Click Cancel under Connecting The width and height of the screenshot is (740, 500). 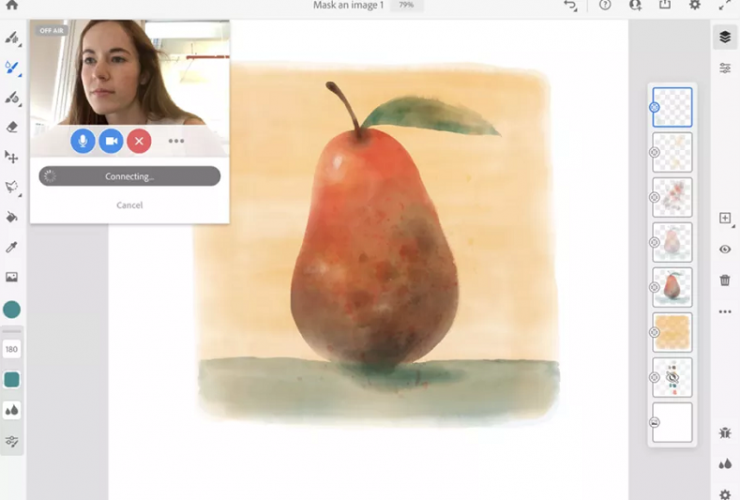129,205
